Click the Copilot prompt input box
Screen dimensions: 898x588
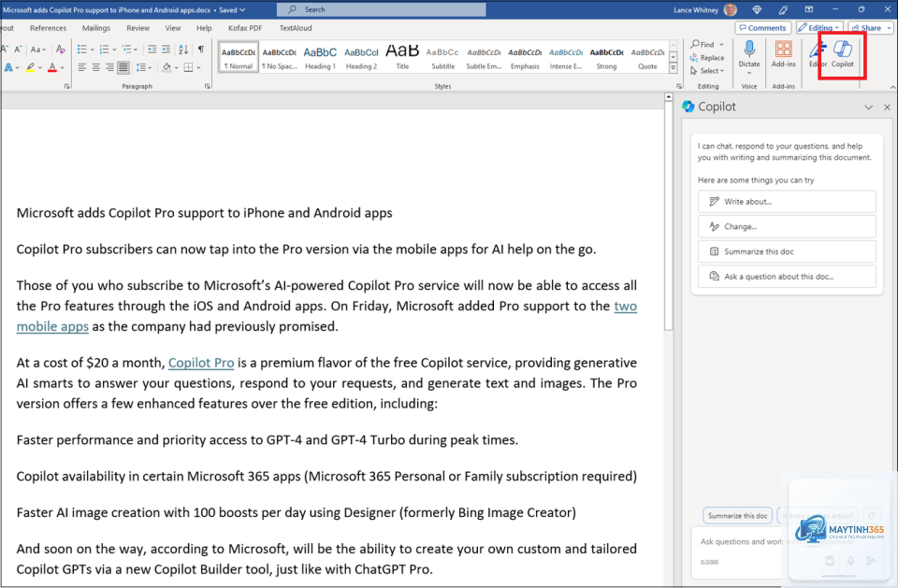[788, 551]
